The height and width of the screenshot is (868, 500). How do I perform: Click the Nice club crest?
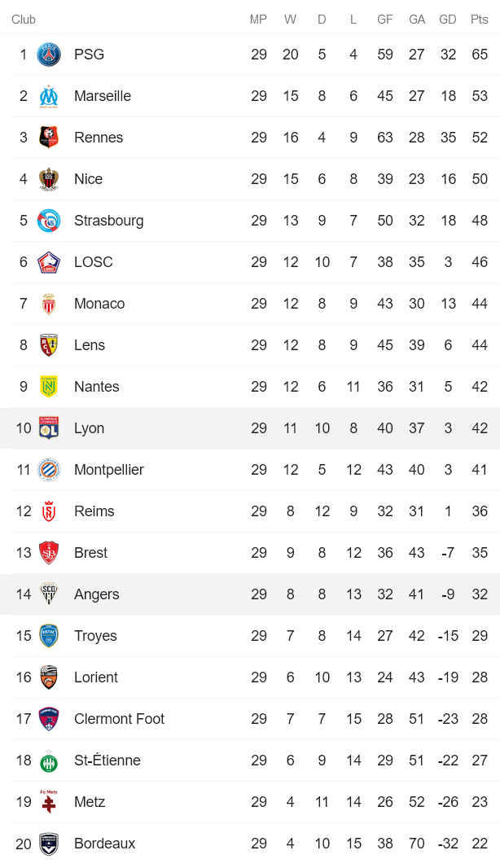tap(48, 179)
